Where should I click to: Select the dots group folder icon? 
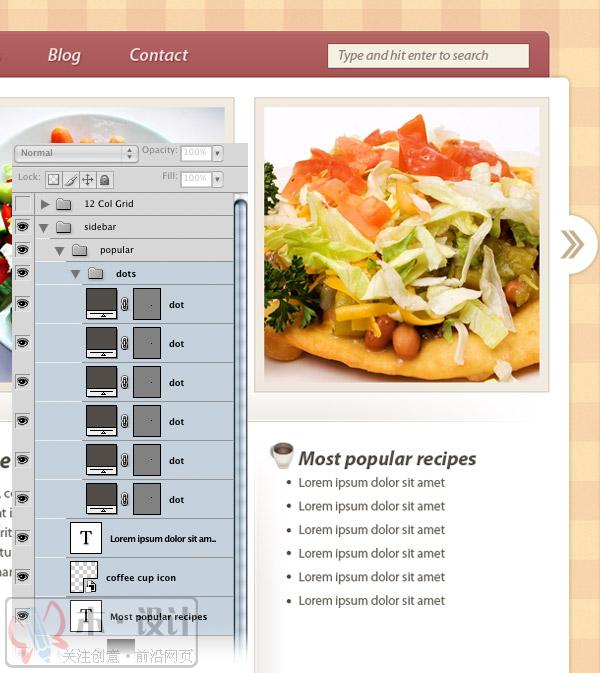coord(95,273)
